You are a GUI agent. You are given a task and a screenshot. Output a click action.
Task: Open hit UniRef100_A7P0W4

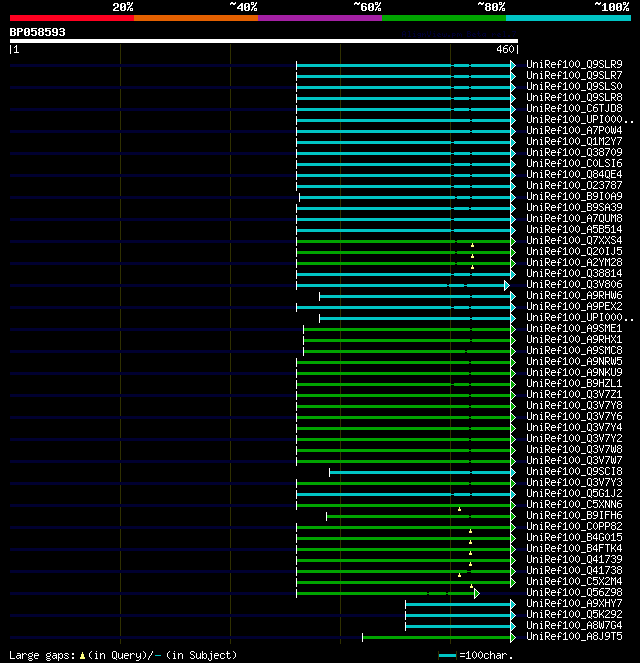click(574, 130)
